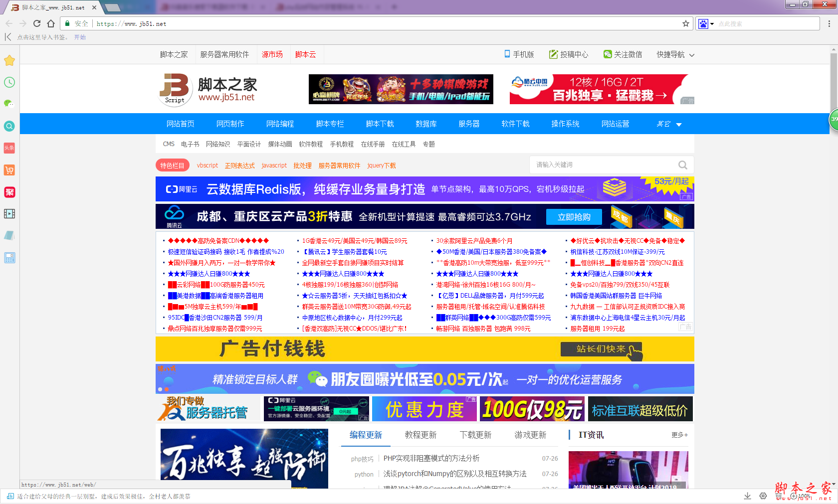Screen dimensions: 838x504
Task: Open the history clock sidebar icon
Action: [9, 82]
